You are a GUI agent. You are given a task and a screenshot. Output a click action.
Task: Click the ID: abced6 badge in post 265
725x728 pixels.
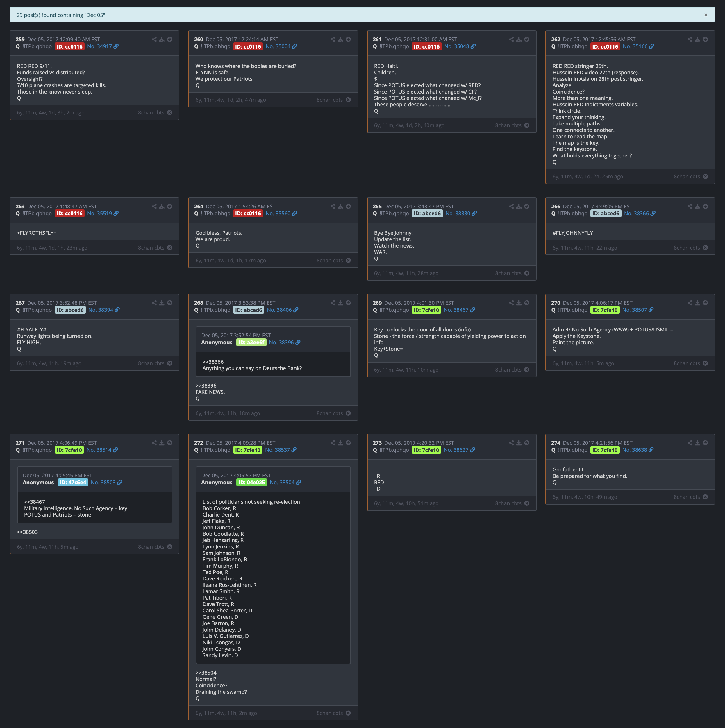pyautogui.click(x=427, y=213)
